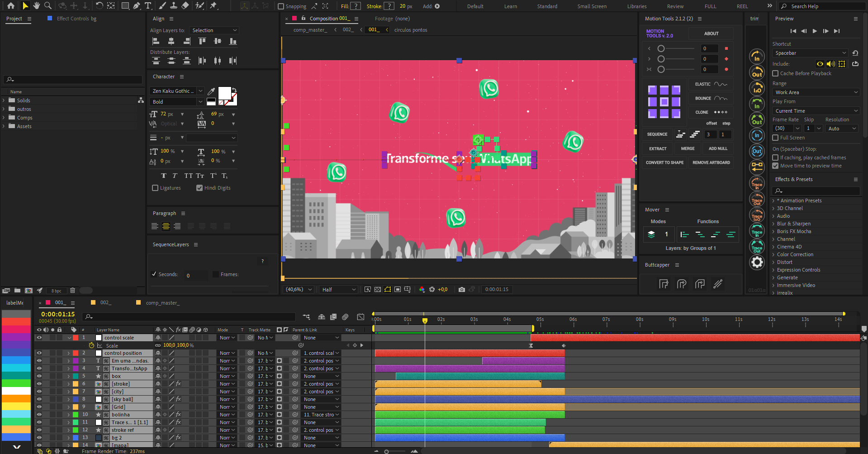Image resolution: width=868 pixels, height=454 pixels.
Task: Open the Zen Kaku Gothic font dropdown
Action: (177, 91)
